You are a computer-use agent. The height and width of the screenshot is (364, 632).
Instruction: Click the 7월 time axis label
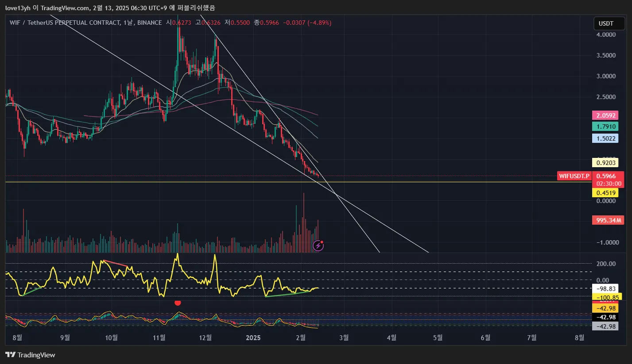point(532,338)
